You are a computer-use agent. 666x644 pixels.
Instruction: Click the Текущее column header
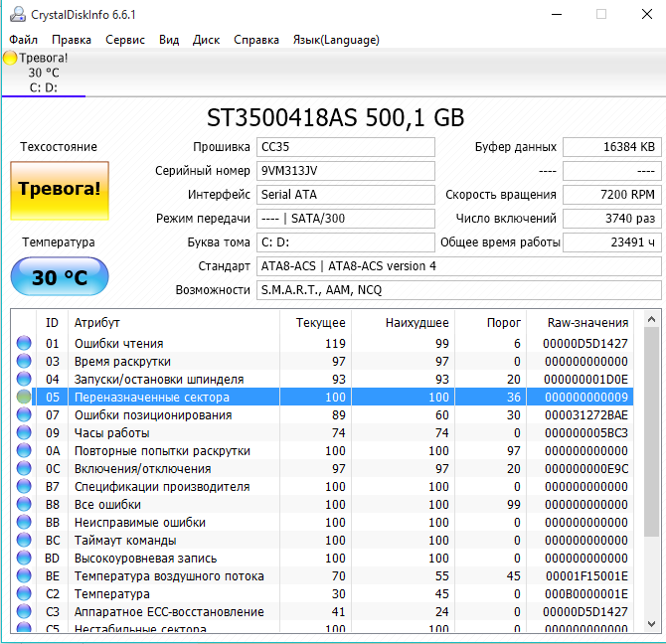click(315, 323)
